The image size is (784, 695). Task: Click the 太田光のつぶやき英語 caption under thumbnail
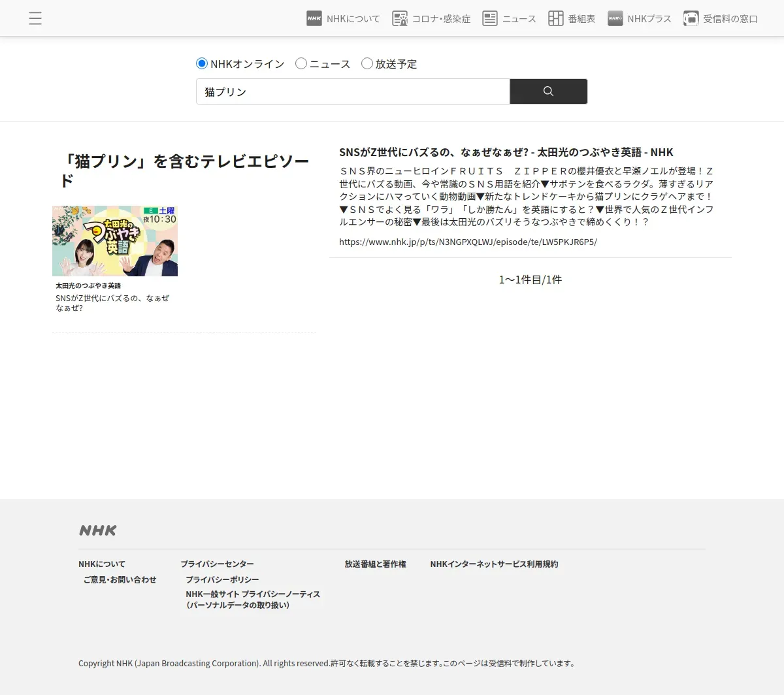tap(88, 285)
